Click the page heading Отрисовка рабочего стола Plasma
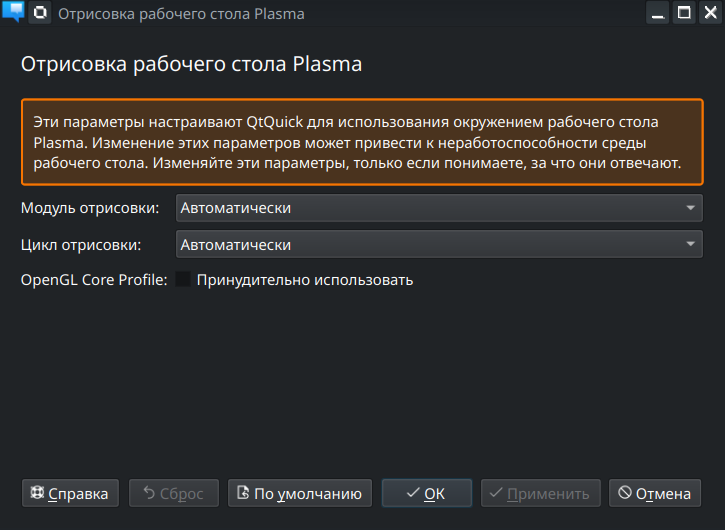The height and width of the screenshot is (530, 725). 191,64
